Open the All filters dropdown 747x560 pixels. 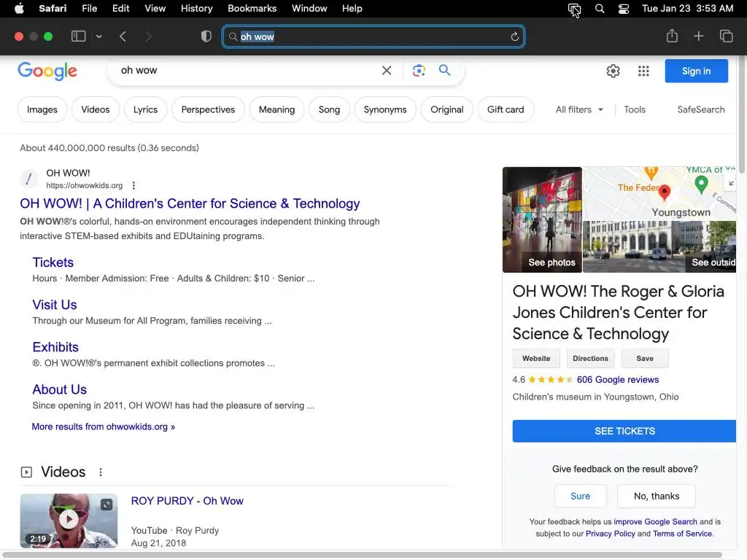579,109
